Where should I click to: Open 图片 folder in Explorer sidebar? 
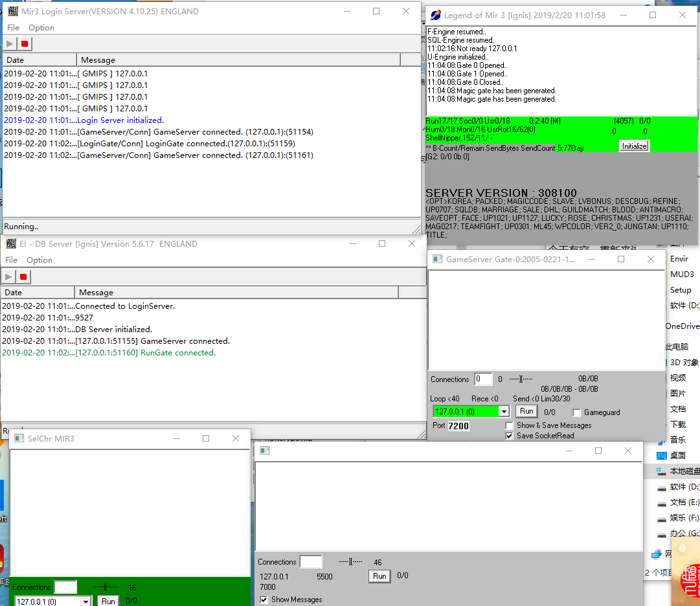click(x=678, y=394)
